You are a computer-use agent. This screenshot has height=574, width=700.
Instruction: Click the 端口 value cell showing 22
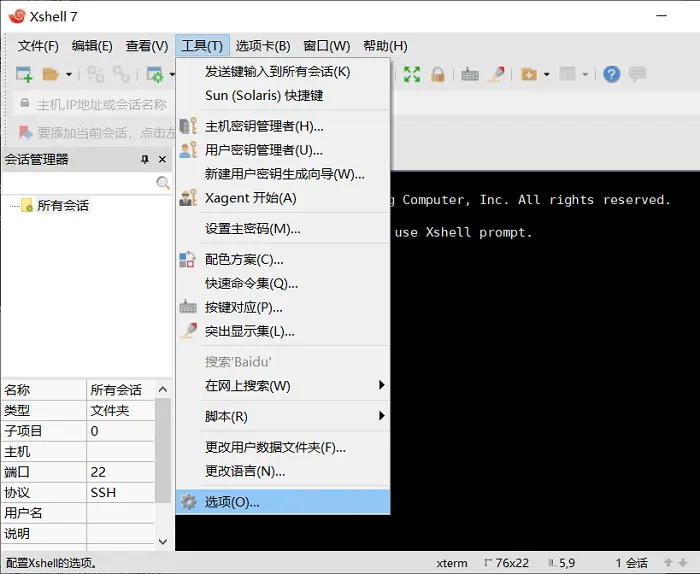(x=120, y=472)
